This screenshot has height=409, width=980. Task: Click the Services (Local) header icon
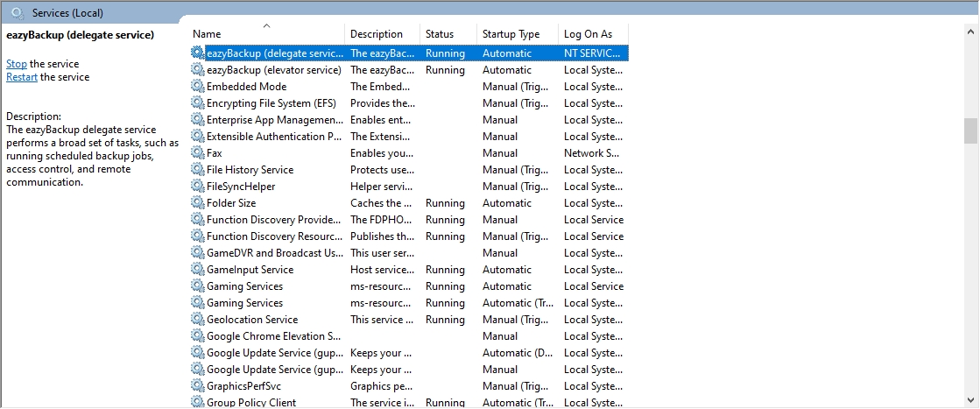click(17, 13)
